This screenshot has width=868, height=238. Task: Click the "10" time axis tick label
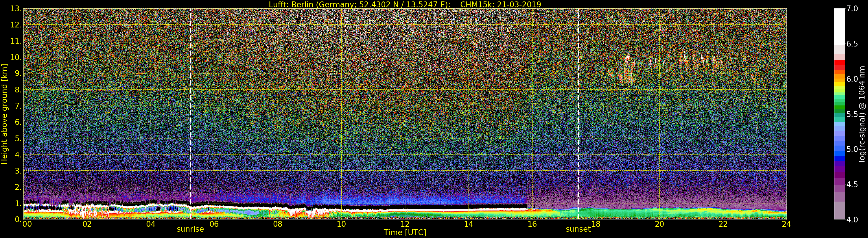(x=341, y=224)
